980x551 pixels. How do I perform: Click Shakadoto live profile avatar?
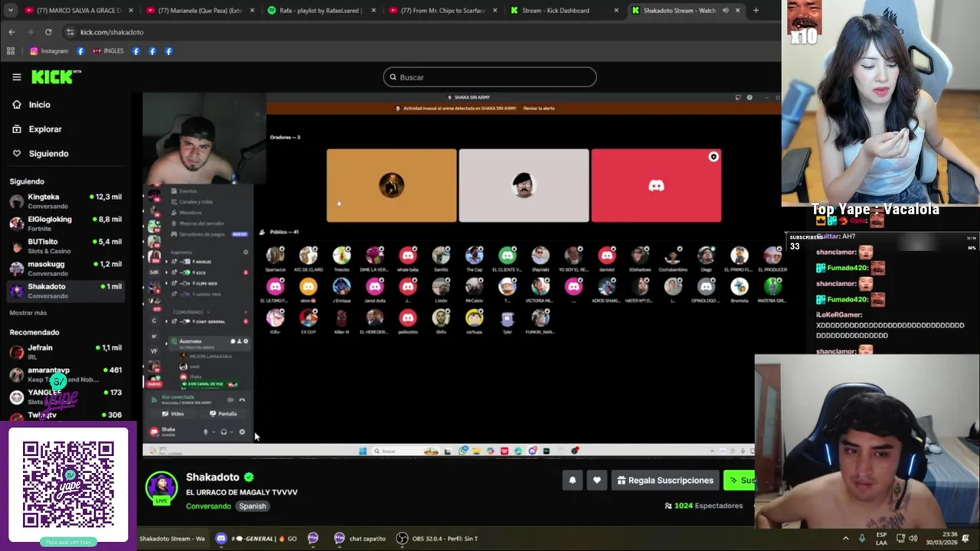tap(162, 488)
